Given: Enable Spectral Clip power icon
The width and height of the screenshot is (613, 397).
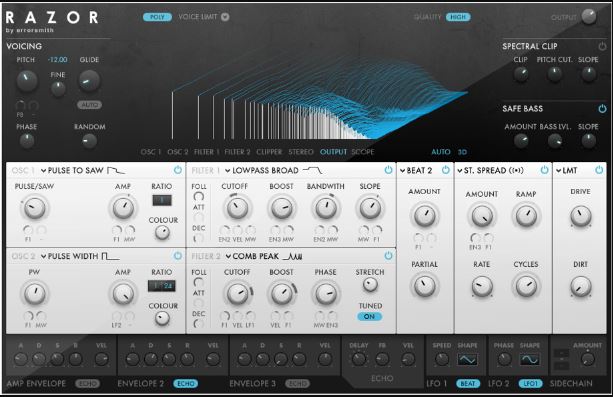Looking at the screenshot, I should pyautogui.click(x=602, y=46).
